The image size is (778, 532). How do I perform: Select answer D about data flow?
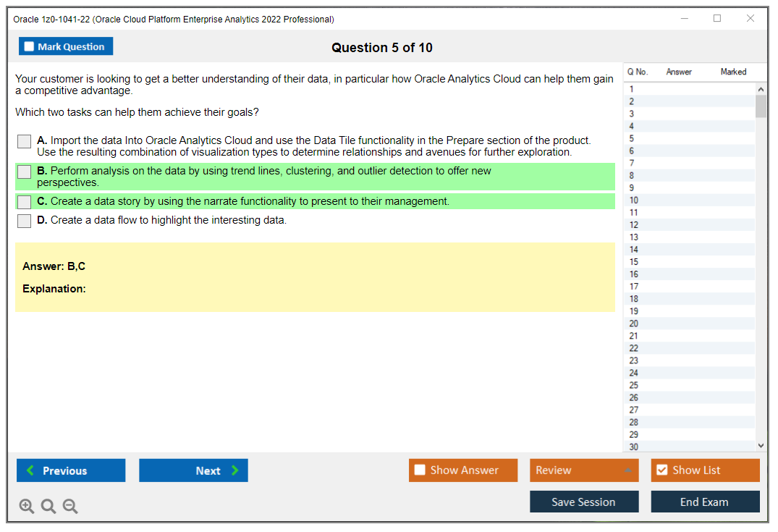click(x=25, y=221)
